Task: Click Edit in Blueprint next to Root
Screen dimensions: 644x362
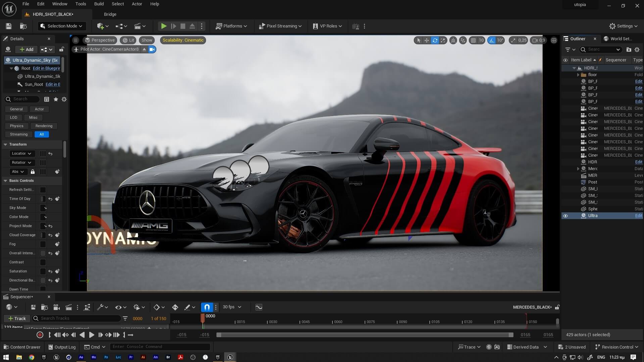Action: click(x=46, y=68)
